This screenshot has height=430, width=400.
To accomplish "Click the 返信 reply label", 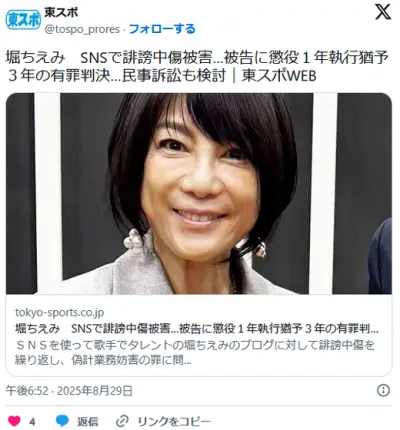I will click(x=88, y=422).
